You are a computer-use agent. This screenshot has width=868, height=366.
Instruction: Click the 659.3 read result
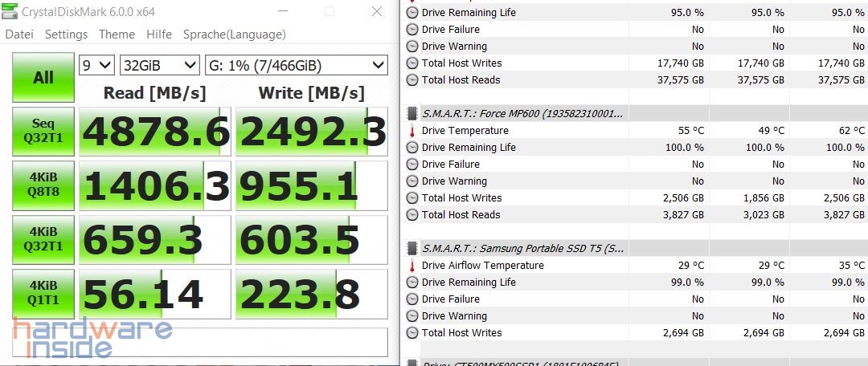click(155, 240)
